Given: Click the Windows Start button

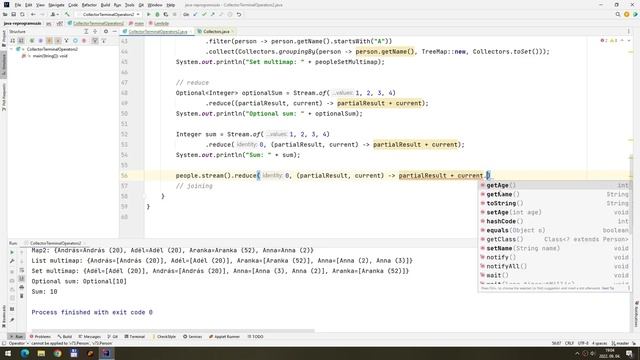Looking at the screenshot, I should point(8,353).
